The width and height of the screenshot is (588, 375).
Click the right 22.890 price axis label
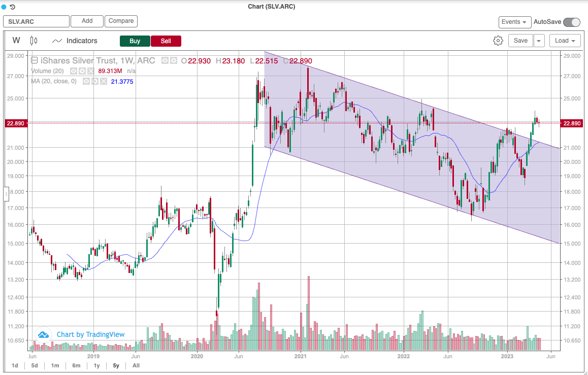572,123
